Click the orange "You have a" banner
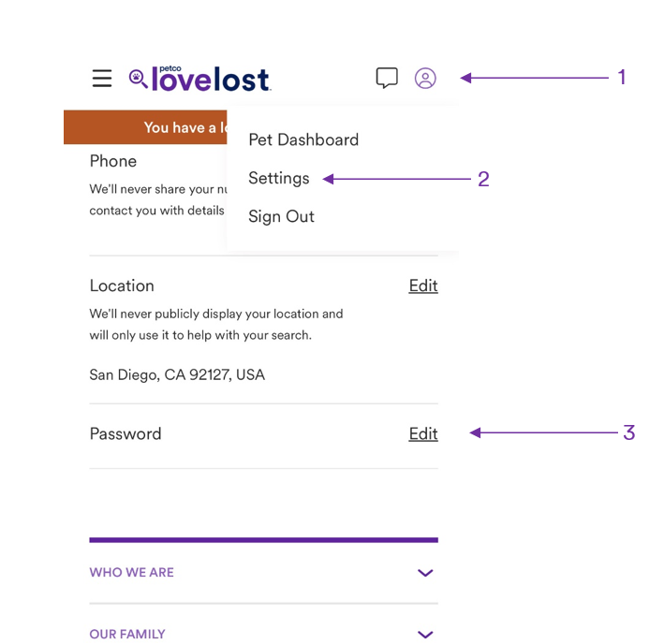This screenshot has height=644, width=649. 145,127
